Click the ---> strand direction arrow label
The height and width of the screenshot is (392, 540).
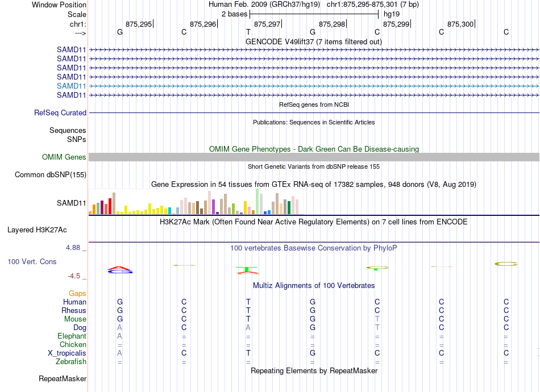(80, 33)
